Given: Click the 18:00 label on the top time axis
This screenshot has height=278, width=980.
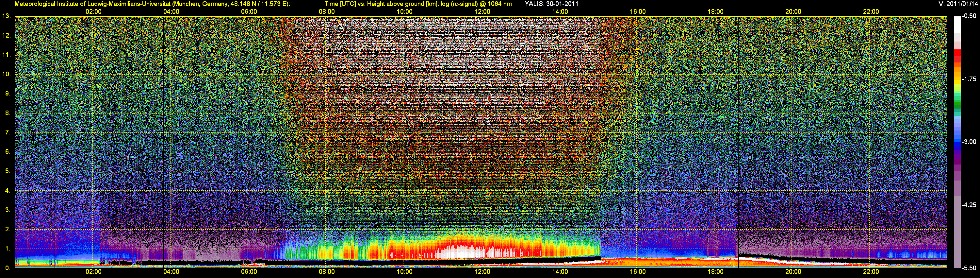Looking at the screenshot, I should 716,11.
